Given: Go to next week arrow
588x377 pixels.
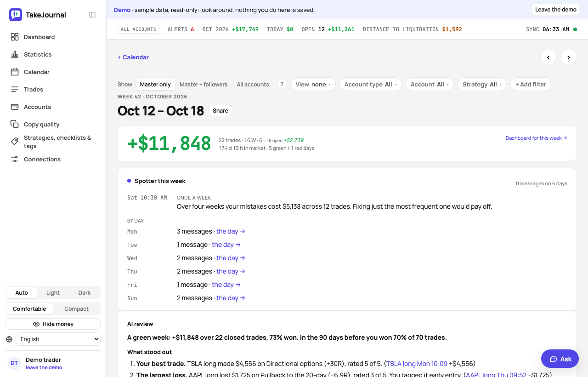Looking at the screenshot, I should 569,57.
